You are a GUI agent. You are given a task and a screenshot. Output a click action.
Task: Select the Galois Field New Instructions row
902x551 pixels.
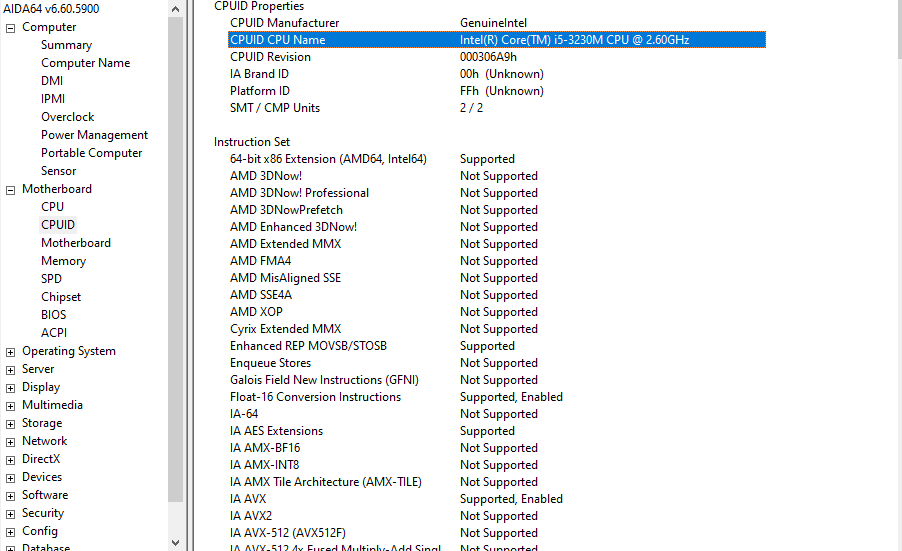497,380
